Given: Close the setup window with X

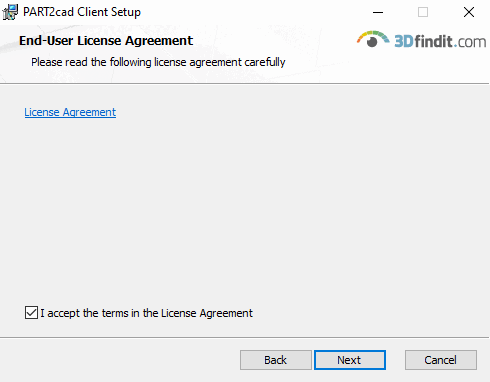Looking at the screenshot, I should click(x=469, y=12).
